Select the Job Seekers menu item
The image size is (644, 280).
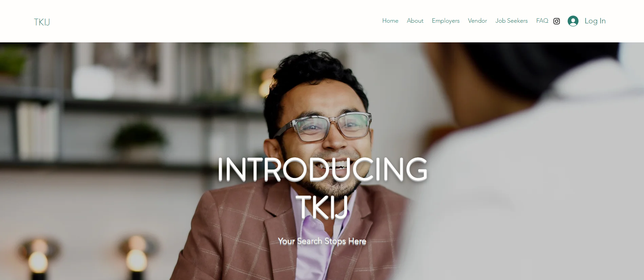(511, 21)
